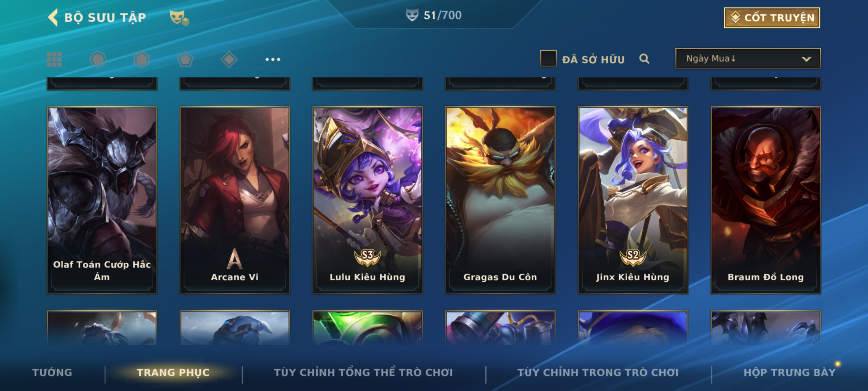Select the all-skins grid filter icon
868x391 pixels.
click(x=54, y=59)
